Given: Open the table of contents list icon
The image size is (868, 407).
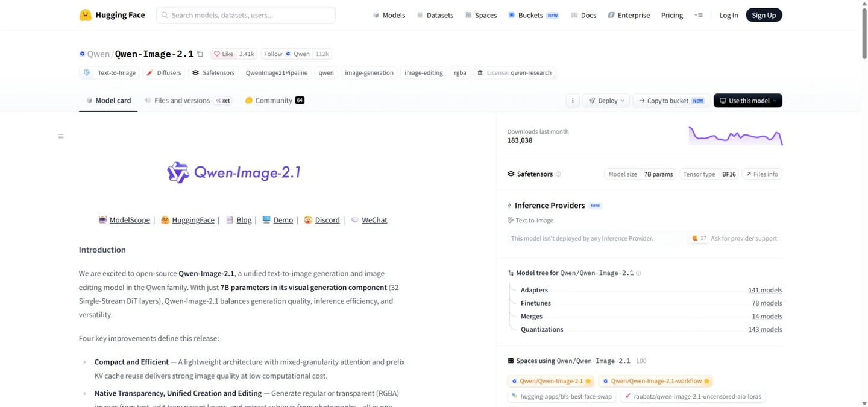Looking at the screenshot, I should (x=60, y=136).
